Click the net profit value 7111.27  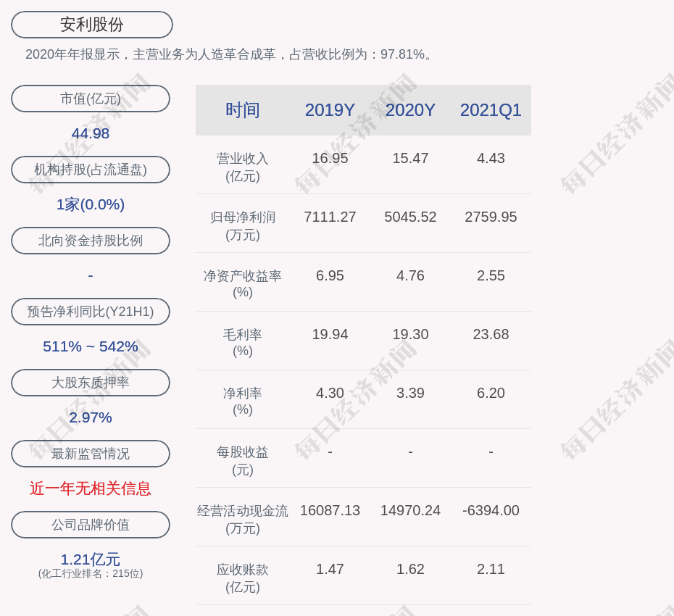pos(330,217)
